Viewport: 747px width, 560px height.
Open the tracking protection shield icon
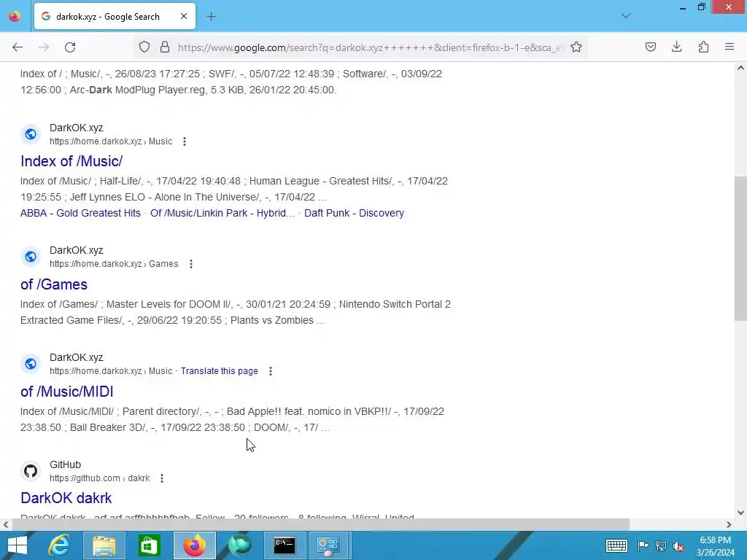144,47
